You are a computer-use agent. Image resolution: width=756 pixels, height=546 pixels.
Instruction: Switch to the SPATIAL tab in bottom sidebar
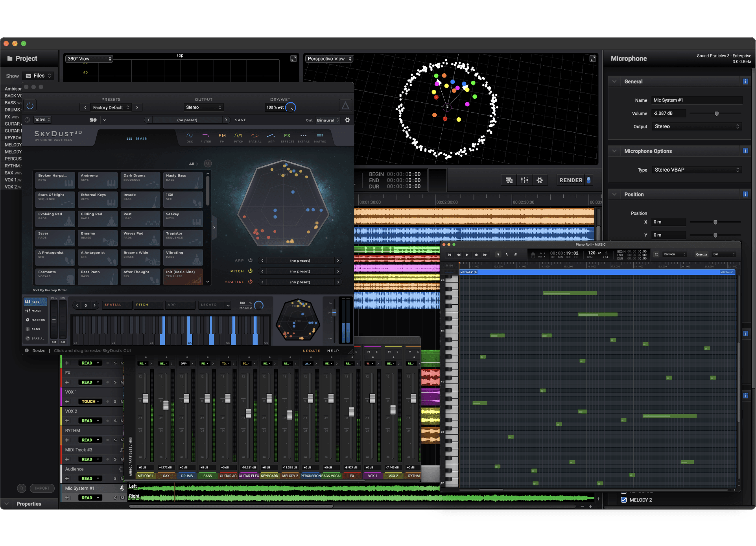coord(35,339)
